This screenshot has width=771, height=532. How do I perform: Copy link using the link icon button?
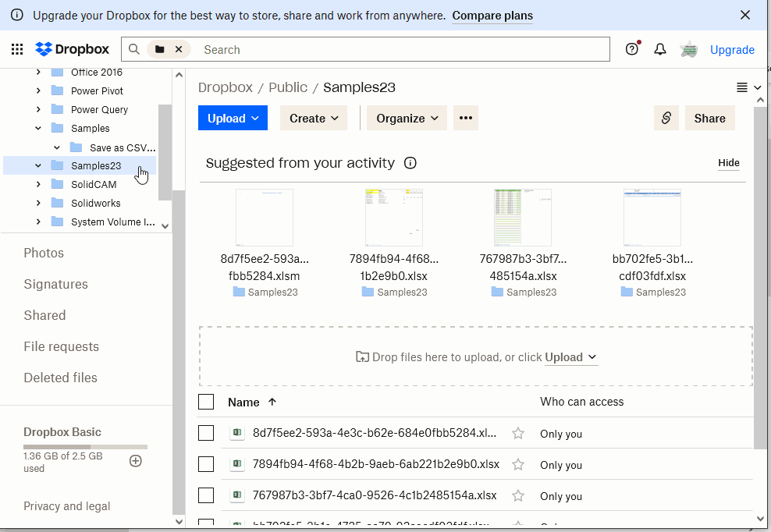coord(666,118)
